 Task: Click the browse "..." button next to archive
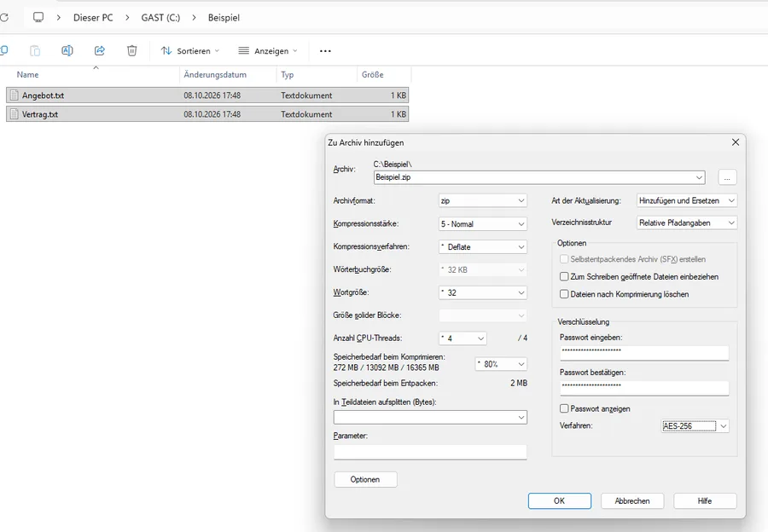coord(727,177)
